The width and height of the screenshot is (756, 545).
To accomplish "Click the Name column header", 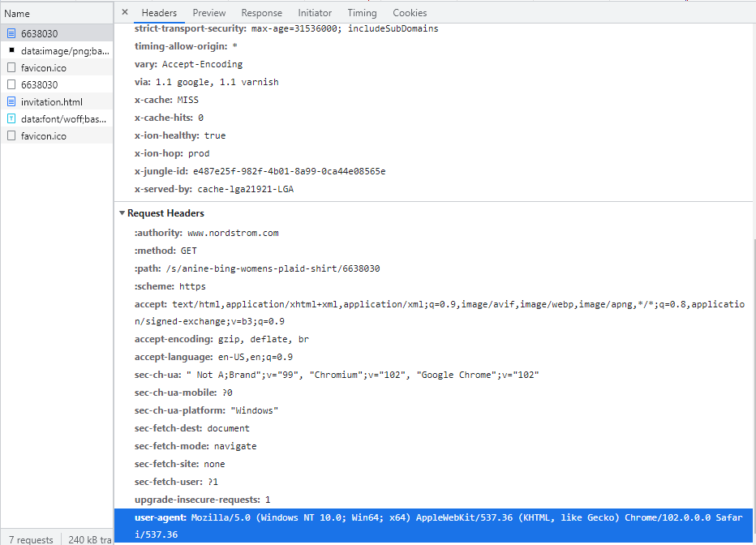I will click(x=17, y=14).
